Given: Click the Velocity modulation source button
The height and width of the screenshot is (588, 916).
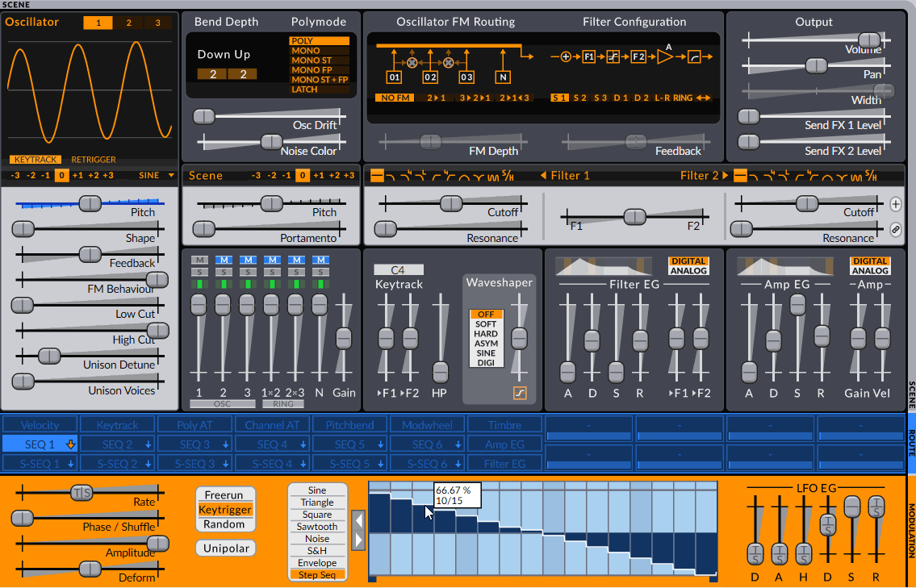Looking at the screenshot, I should (40, 425).
